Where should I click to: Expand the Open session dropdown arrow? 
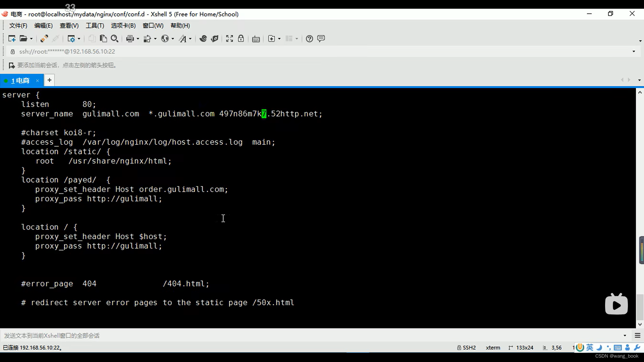pyautogui.click(x=32, y=39)
